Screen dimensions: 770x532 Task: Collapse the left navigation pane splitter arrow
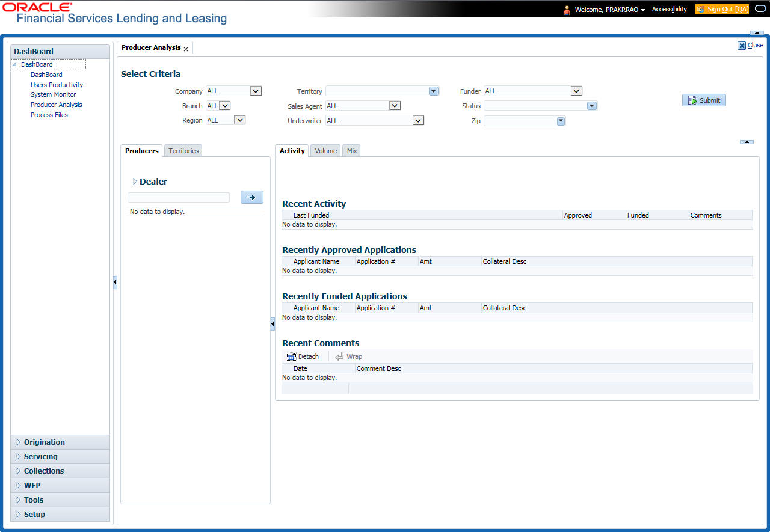tap(115, 282)
